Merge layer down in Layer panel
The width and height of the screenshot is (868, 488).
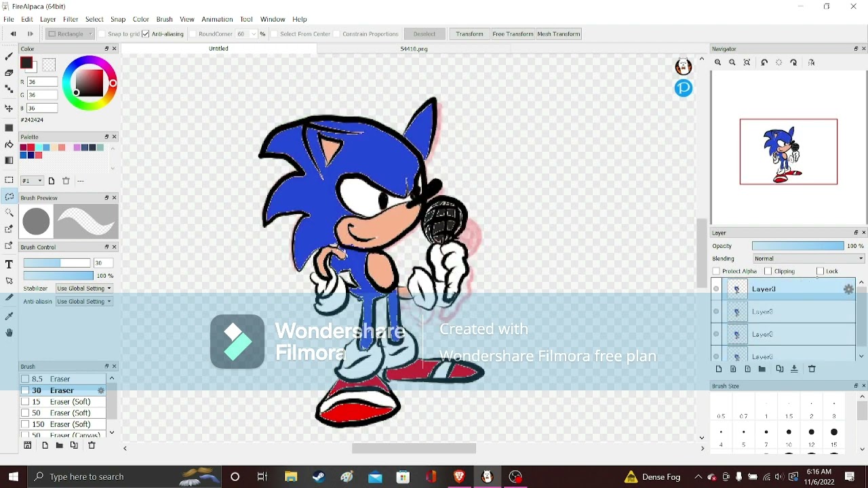pyautogui.click(x=794, y=369)
